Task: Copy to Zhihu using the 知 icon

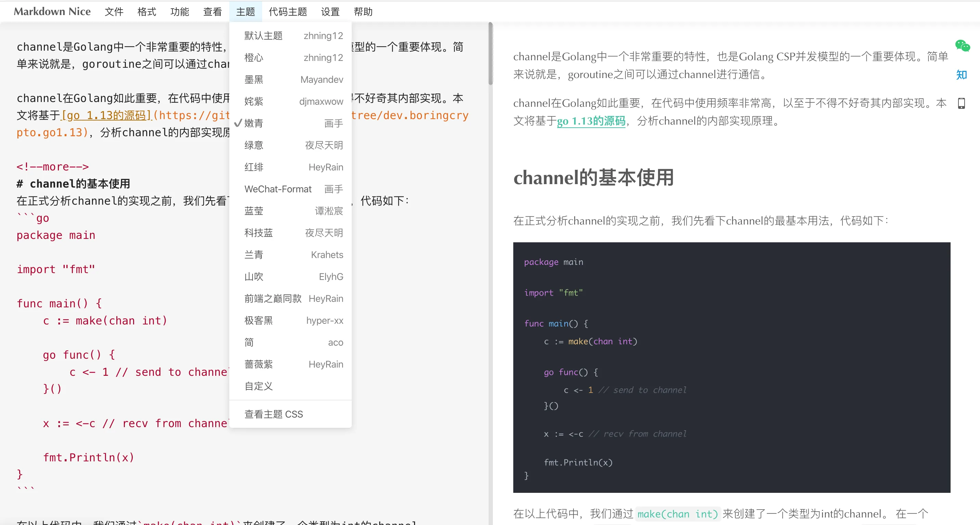Action: pyautogui.click(x=962, y=75)
